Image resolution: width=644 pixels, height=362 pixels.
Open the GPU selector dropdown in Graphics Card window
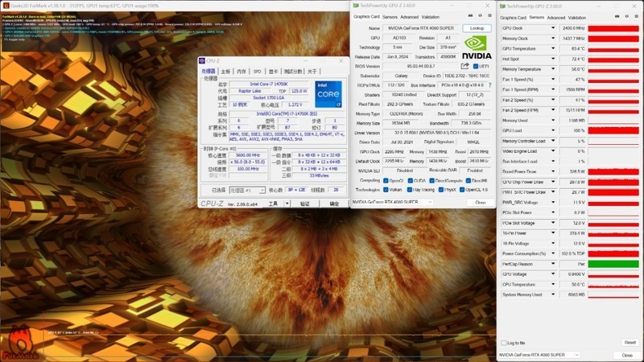click(x=392, y=202)
